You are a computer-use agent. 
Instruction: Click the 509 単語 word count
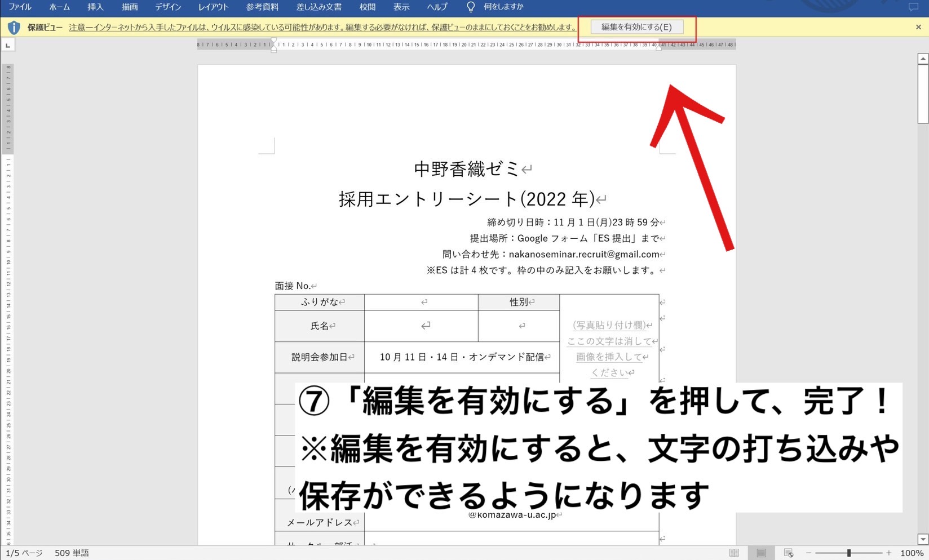click(x=72, y=553)
